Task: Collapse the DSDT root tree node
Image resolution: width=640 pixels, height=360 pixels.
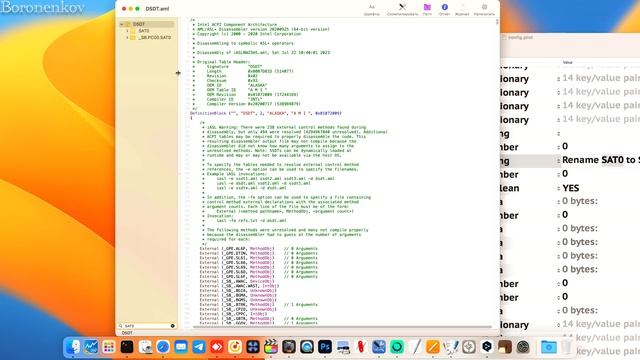Action: click(121, 24)
